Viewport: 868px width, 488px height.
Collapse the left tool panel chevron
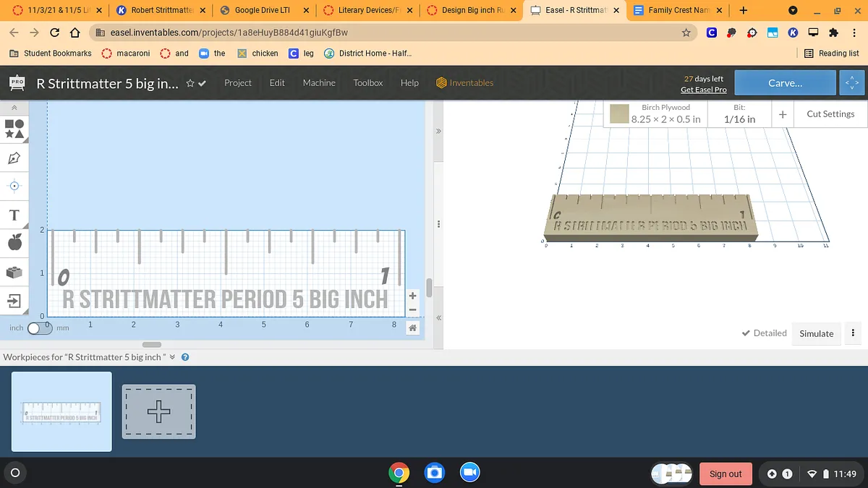pyautogui.click(x=14, y=108)
